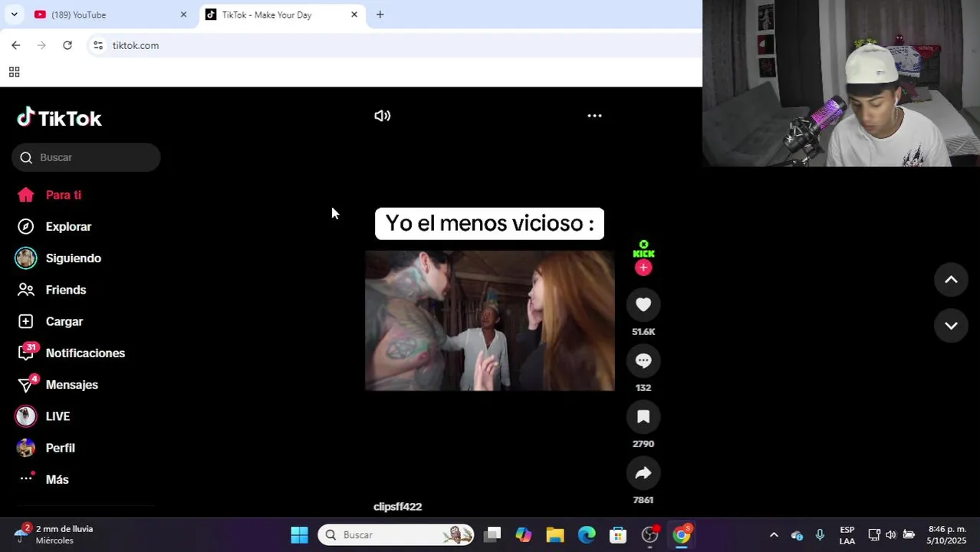The image size is (980, 552).
Task: Launch Copilot from the taskbar
Action: tap(524, 535)
